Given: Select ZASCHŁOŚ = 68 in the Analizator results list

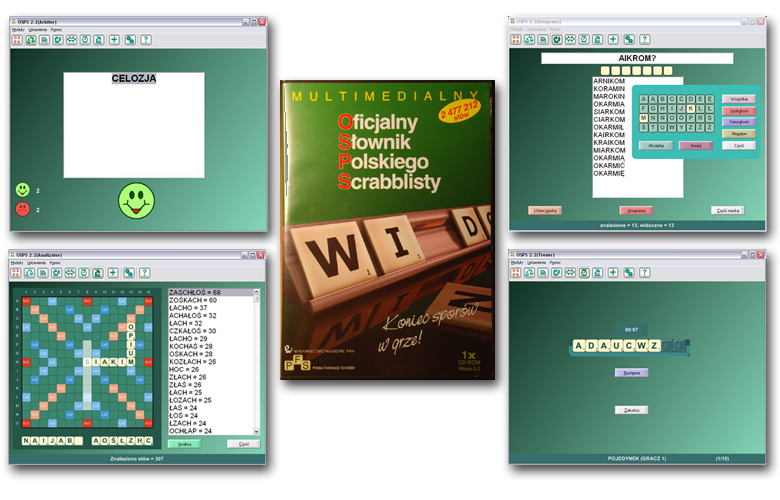Looking at the screenshot, I should [x=211, y=293].
